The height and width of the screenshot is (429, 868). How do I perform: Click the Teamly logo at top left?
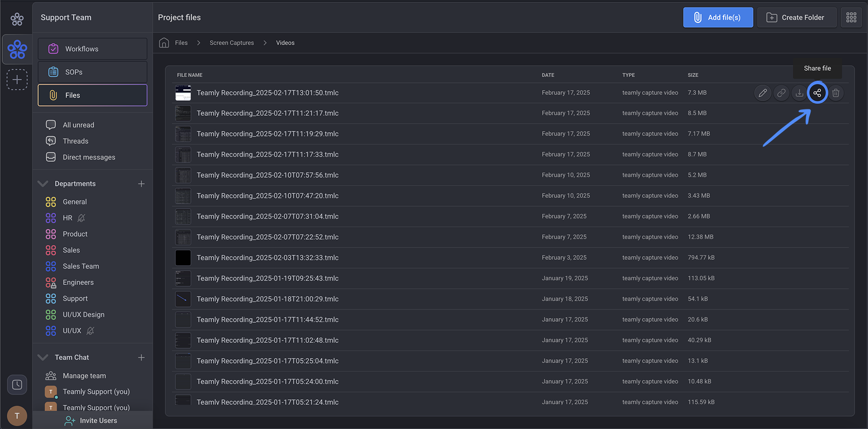17,19
